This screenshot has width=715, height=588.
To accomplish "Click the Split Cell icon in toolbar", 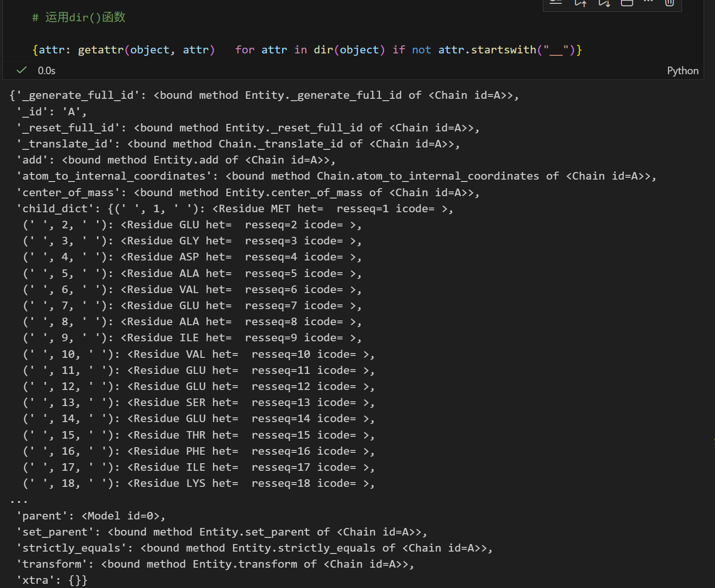I will (627, 3).
